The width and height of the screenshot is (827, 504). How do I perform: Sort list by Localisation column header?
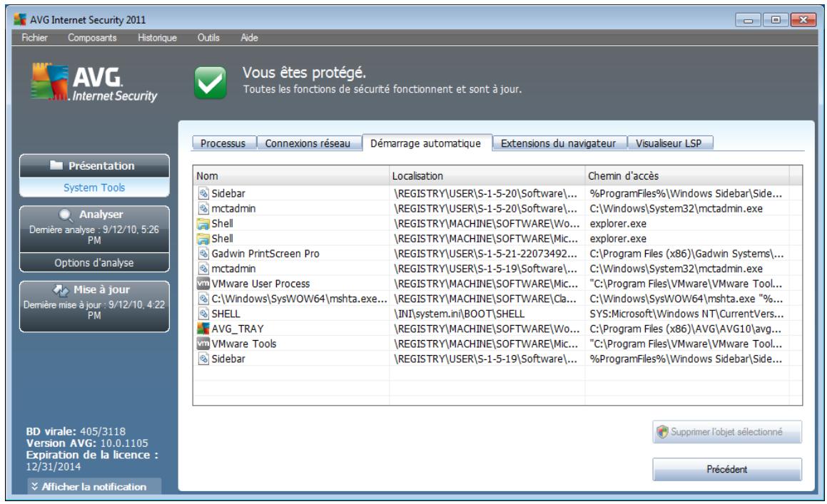pyautogui.click(x=487, y=175)
